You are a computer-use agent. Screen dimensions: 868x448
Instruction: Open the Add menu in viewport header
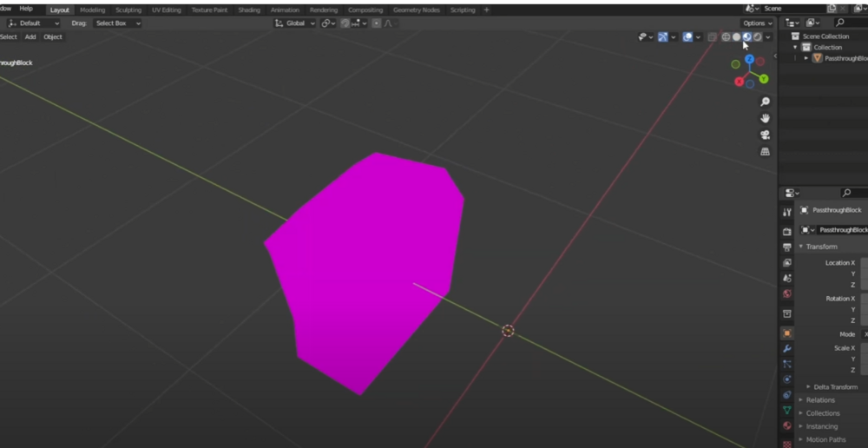30,37
